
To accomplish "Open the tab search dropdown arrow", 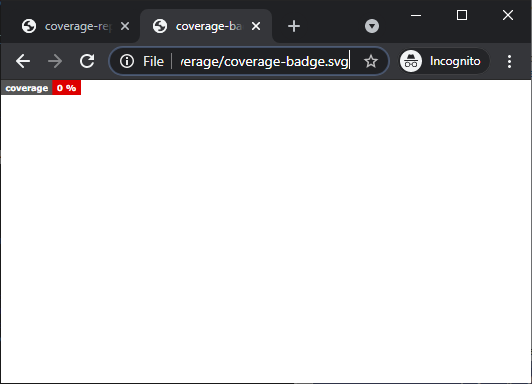I will pos(372,26).
